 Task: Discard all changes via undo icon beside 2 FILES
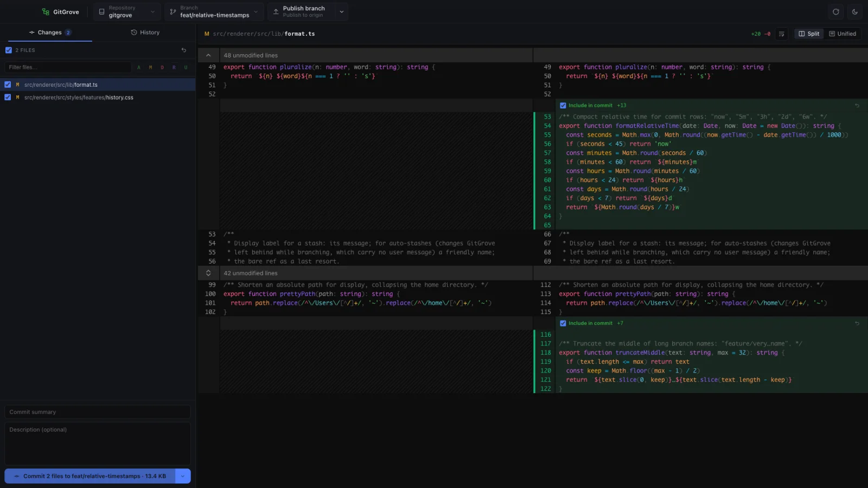point(184,50)
